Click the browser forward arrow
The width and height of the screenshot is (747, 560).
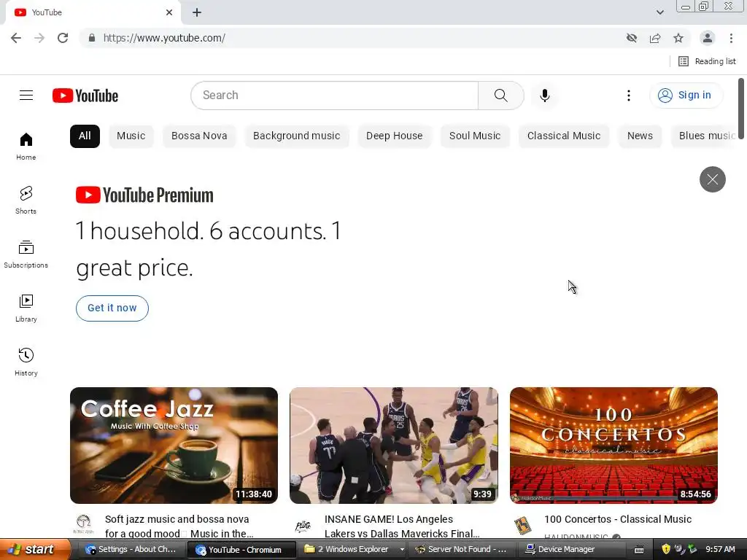click(39, 38)
